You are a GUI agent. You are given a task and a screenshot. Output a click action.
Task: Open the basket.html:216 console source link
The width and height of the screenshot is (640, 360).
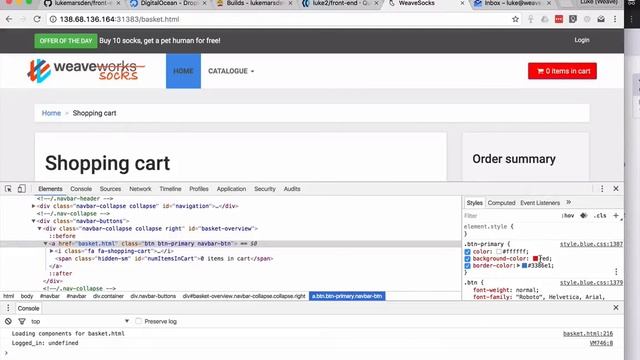click(x=588, y=333)
